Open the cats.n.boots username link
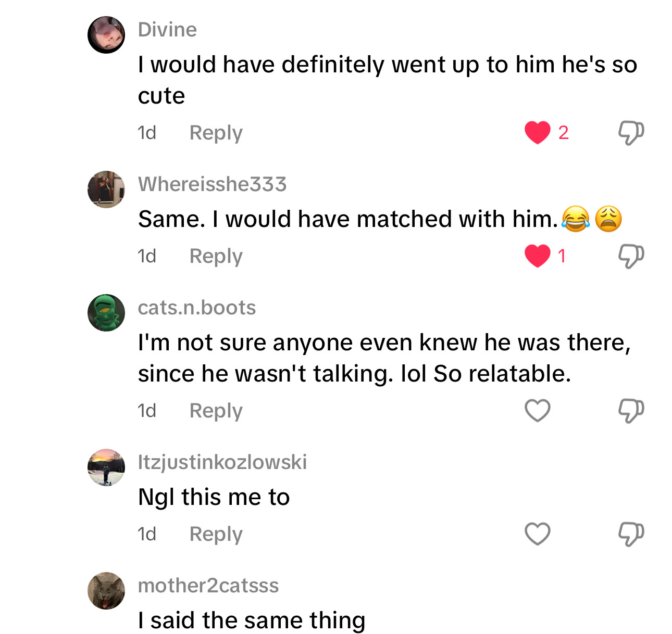This screenshot has height=634, width=672. click(x=196, y=308)
